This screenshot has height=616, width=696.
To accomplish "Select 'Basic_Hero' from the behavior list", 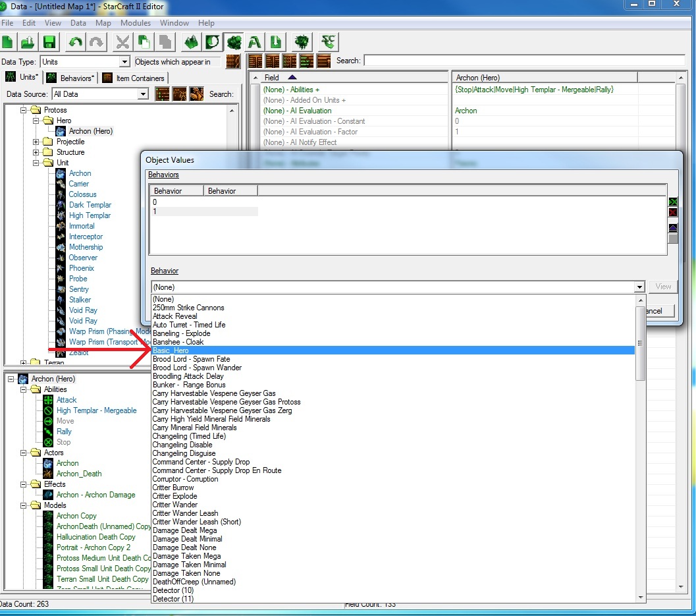I will click(171, 350).
